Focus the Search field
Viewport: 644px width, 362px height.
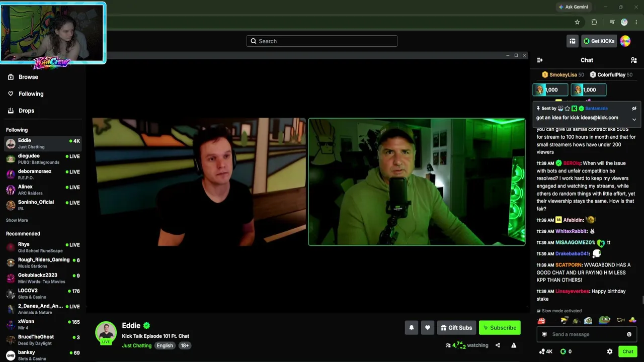click(x=322, y=41)
